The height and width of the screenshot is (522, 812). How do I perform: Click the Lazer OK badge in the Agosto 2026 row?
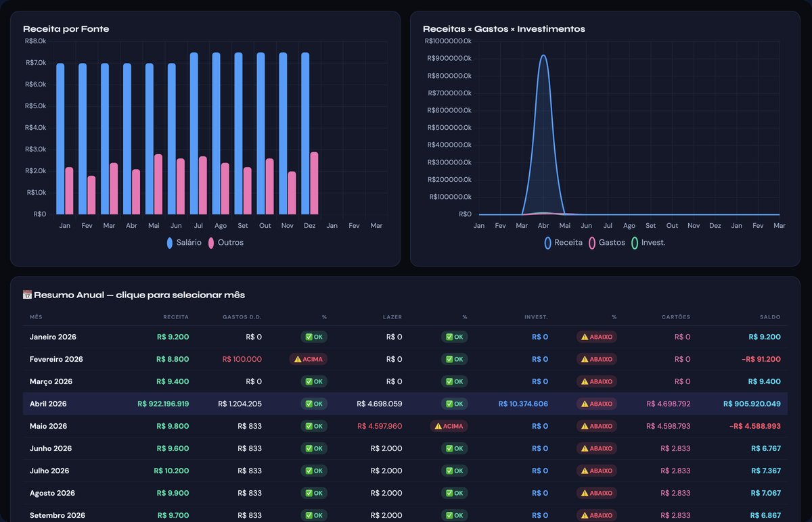tap(455, 493)
